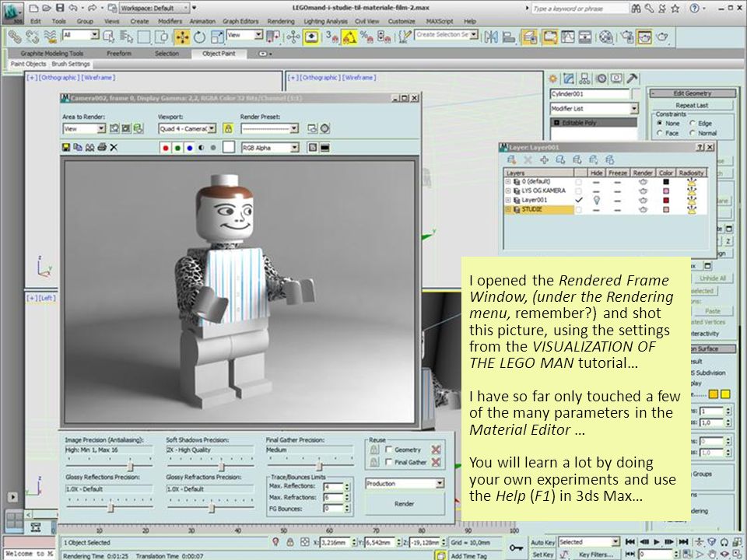The image size is (747, 560).
Task: Click the Select and Link tool
Action: click(15, 37)
